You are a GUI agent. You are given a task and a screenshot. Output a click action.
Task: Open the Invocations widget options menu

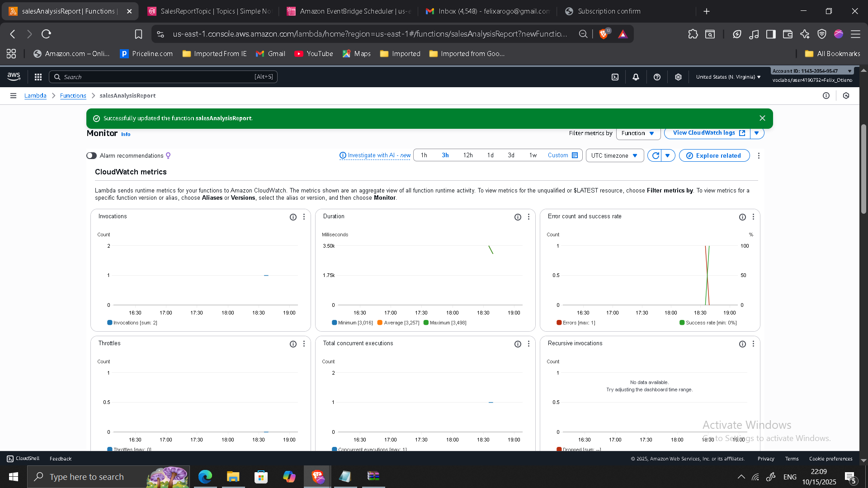tap(304, 217)
